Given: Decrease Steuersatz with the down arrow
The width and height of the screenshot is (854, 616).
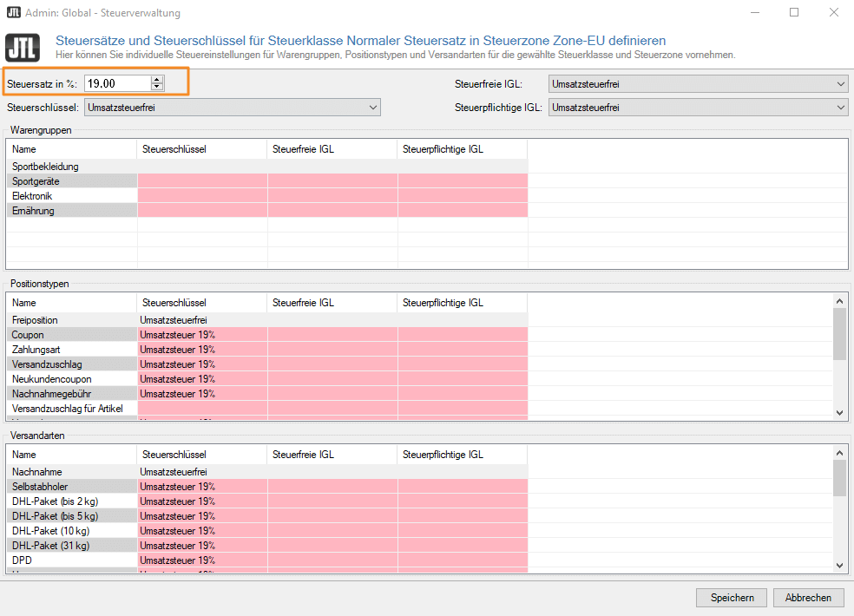Looking at the screenshot, I should (x=157, y=87).
